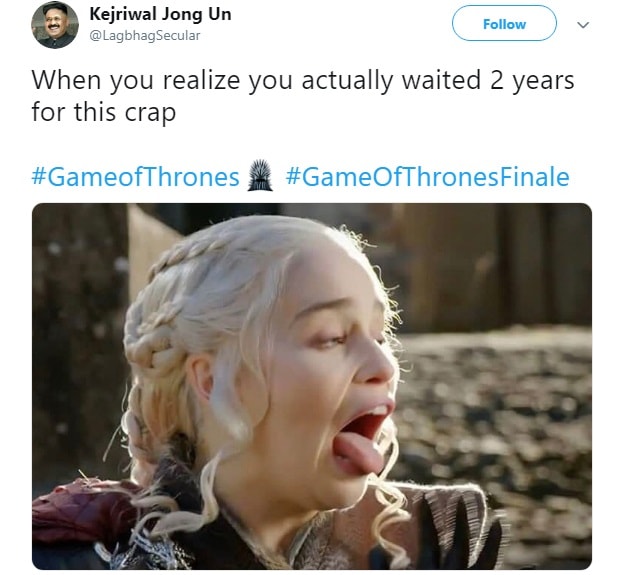
Task: Open the #GameOfThronesFinale hashtag
Action: (428, 177)
